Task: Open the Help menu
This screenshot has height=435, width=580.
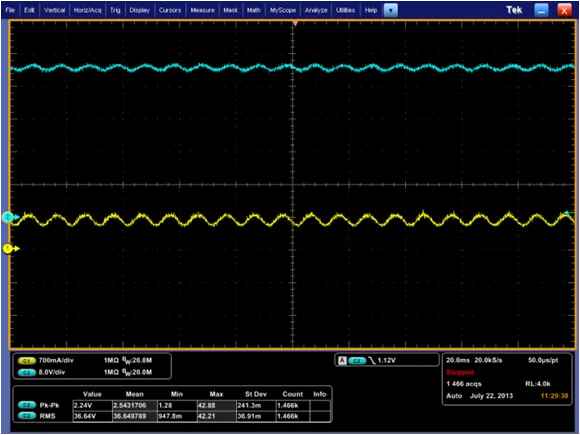Action: pyautogui.click(x=371, y=10)
